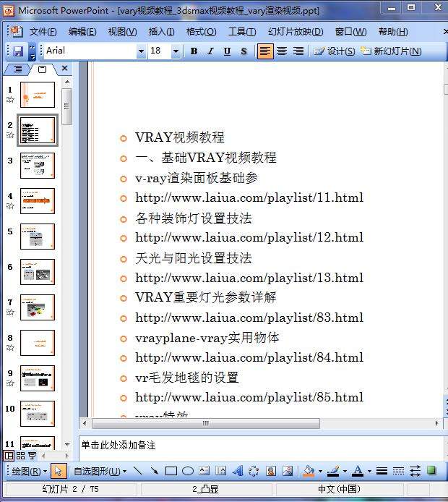Screen dimensions: 448x502
Task: Open the 工具(T) menu
Action: point(242,32)
